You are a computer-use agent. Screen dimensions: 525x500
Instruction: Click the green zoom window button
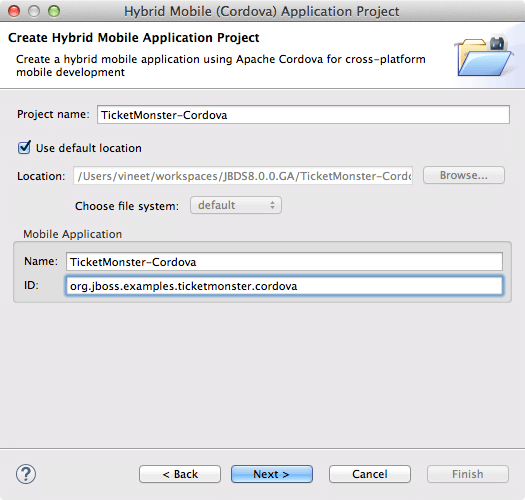(54, 11)
